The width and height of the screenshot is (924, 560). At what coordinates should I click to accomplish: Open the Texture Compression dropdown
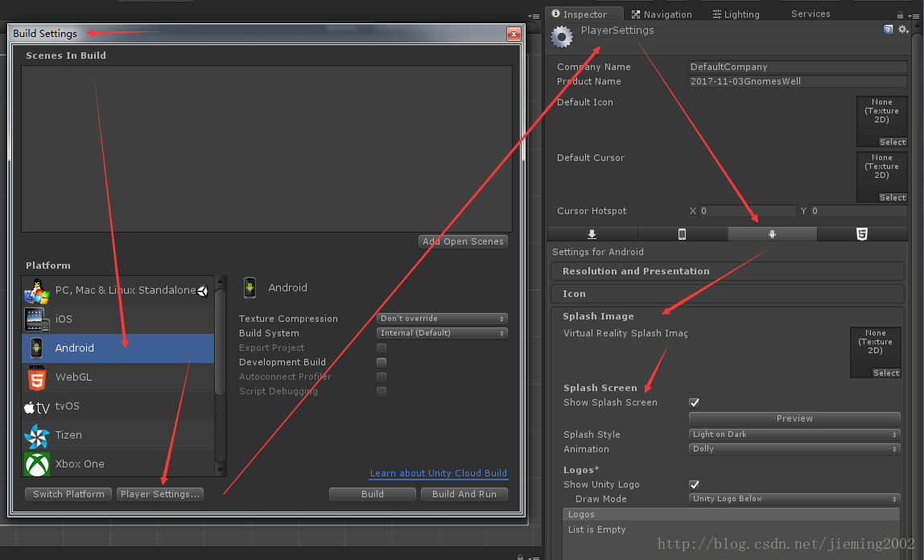pyautogui.click(x=442, y=319)
